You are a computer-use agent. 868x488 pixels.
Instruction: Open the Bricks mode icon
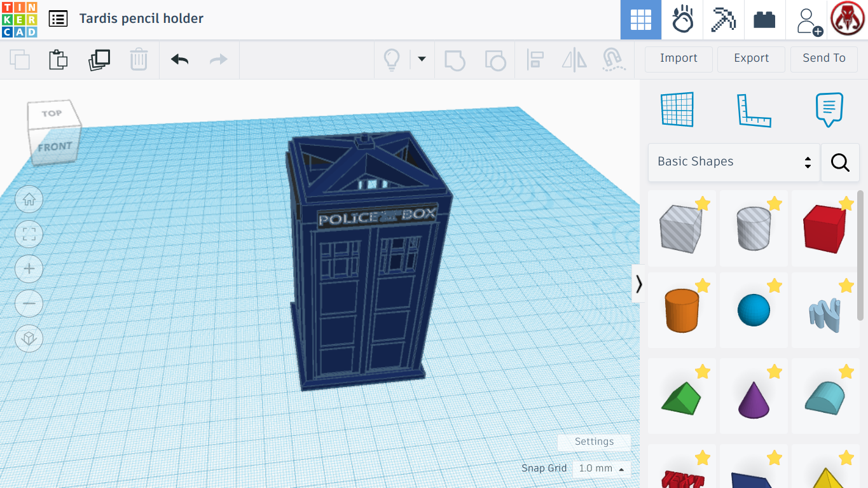[764, 20]
